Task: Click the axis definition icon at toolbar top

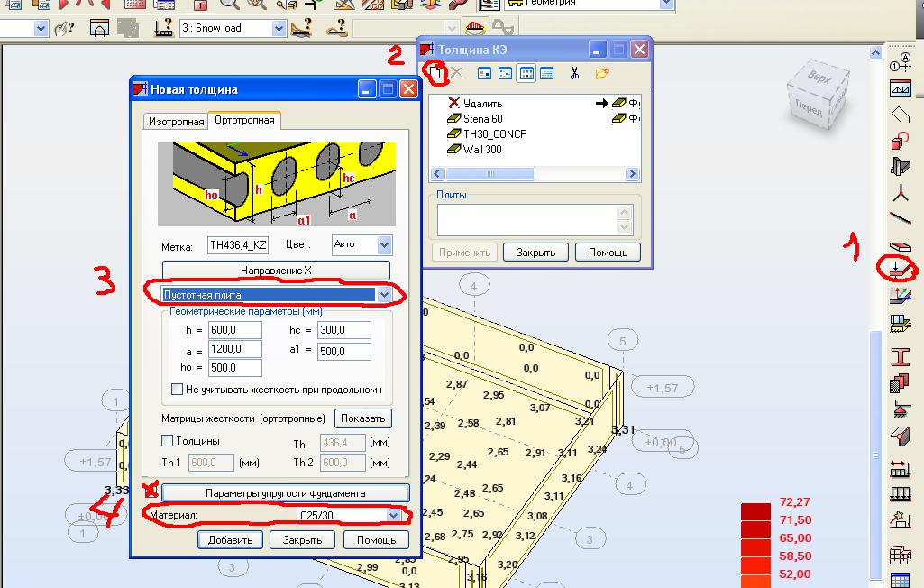Action: [x=899, y=63]
